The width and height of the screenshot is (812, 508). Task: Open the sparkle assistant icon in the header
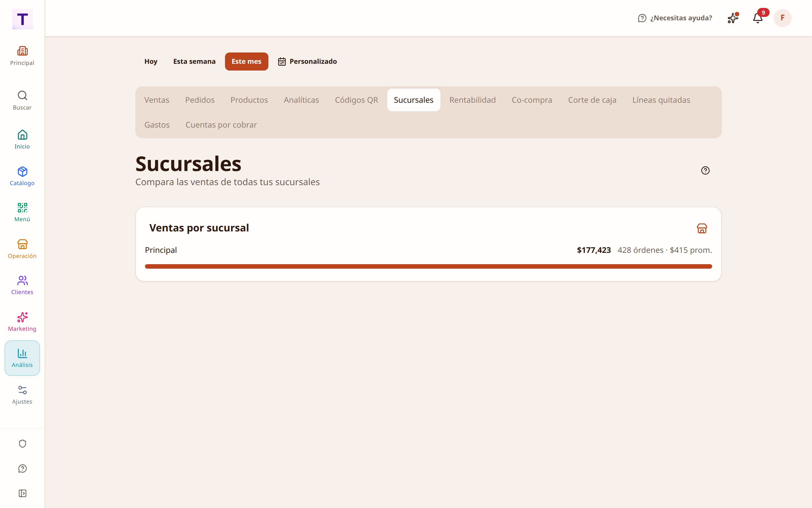point(733,18)
